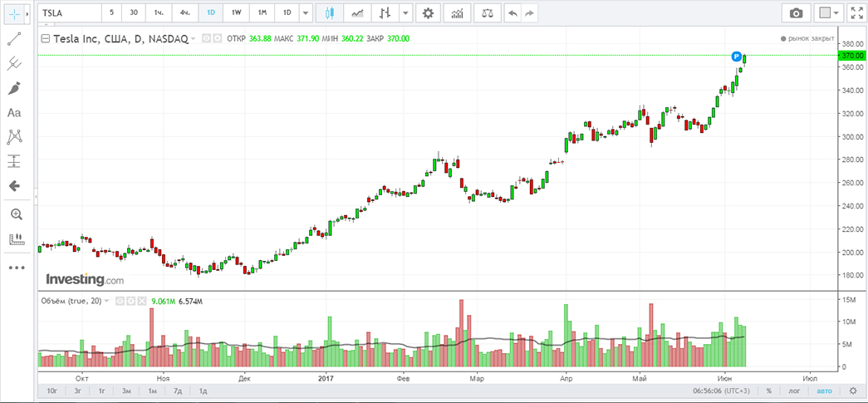Open the indicators menu
The height and width of the screenshot is (403, 868).
[457, 12]
